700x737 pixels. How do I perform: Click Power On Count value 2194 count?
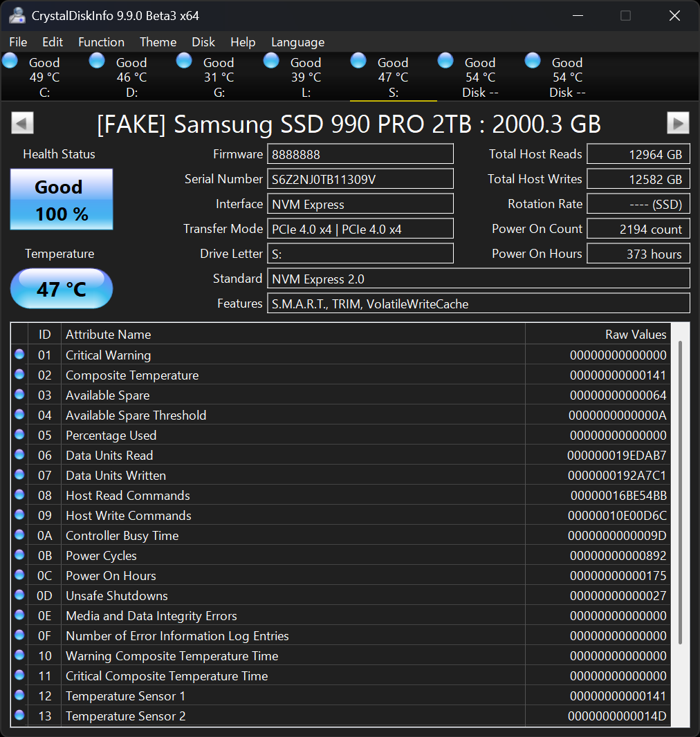click(x=638, y=229)
